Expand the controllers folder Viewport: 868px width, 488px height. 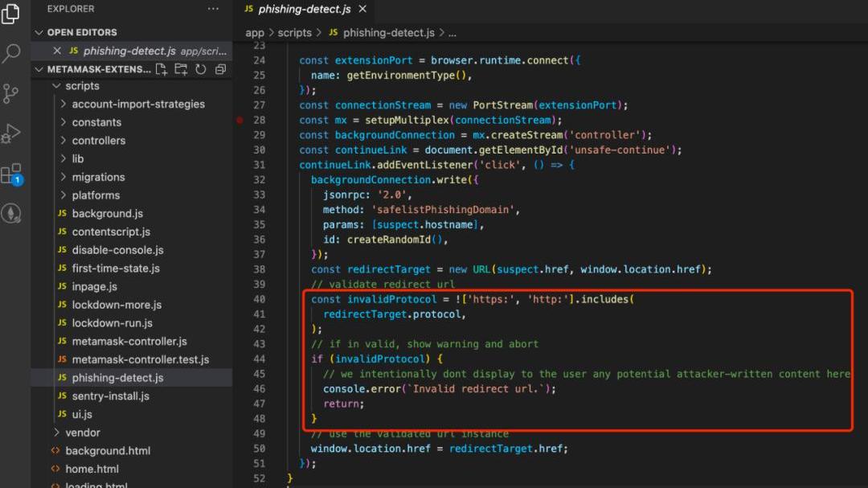[x=98, y=141]
